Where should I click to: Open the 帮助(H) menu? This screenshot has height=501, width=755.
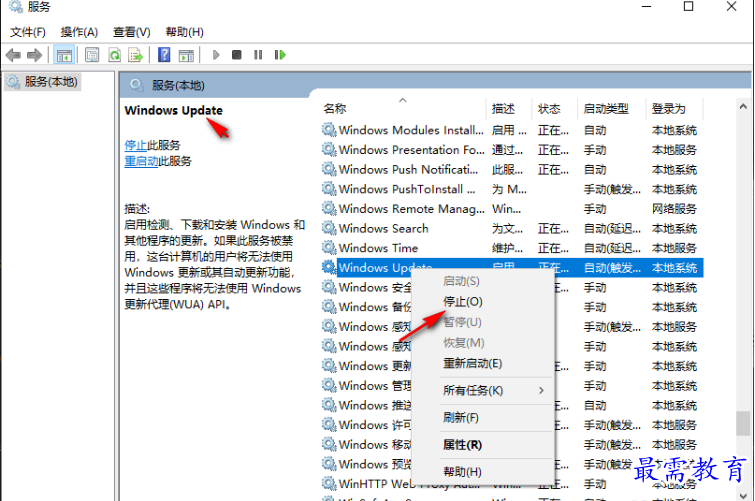point(184,32)
